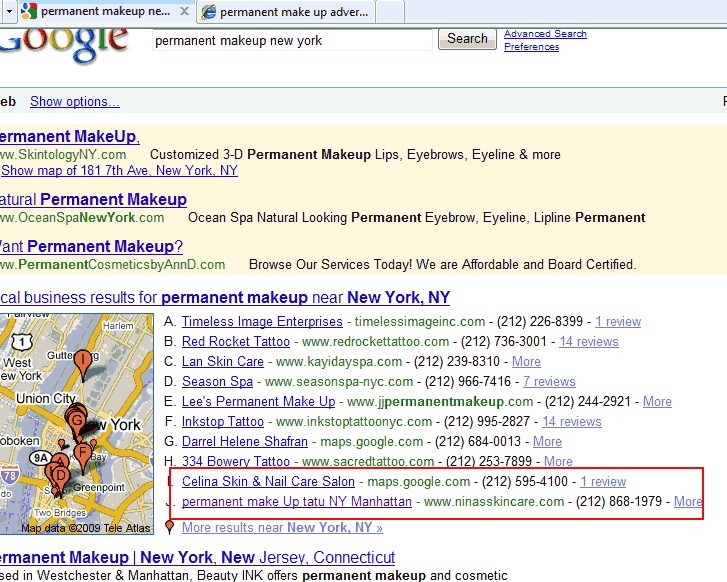The image size is (727, 582).
Task: Click the 'www.ninasskincare.com' URL text
Action: [x=494, y=501]
